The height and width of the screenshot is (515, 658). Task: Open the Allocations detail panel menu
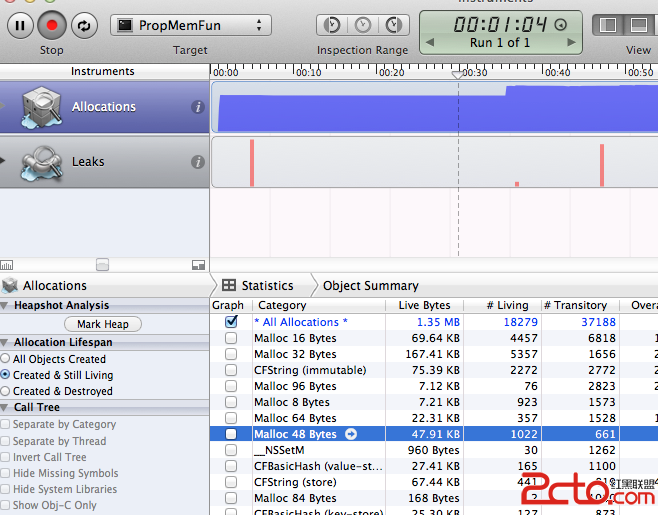(44, 286)
